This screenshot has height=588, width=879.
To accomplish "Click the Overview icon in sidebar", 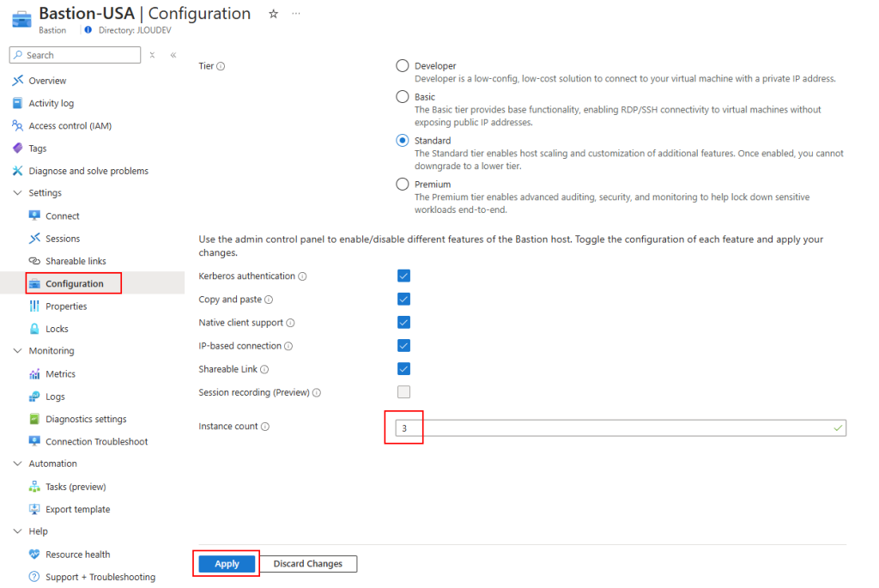I will pyautogui.click(x=18, y=81).
